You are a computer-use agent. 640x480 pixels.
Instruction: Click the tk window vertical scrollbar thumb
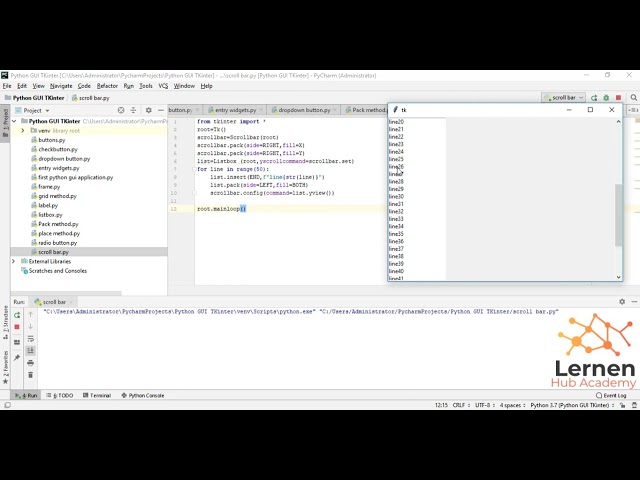pos(618,215)
